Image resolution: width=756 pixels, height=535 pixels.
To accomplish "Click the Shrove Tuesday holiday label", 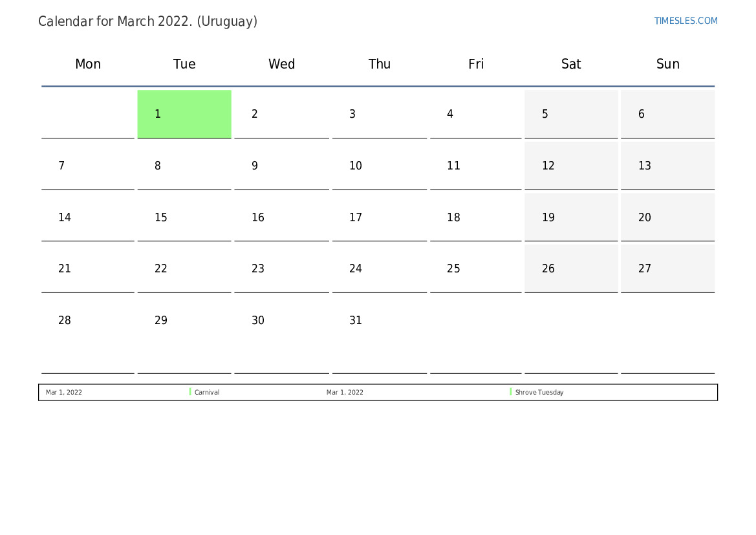I will tap(539, 392).
